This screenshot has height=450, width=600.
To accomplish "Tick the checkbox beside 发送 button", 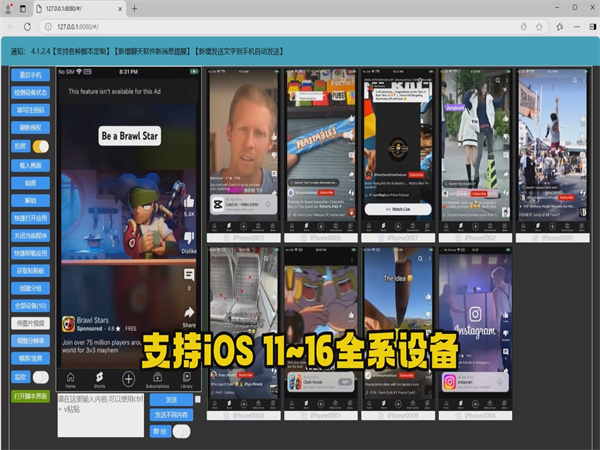I will tap(198, 399).
